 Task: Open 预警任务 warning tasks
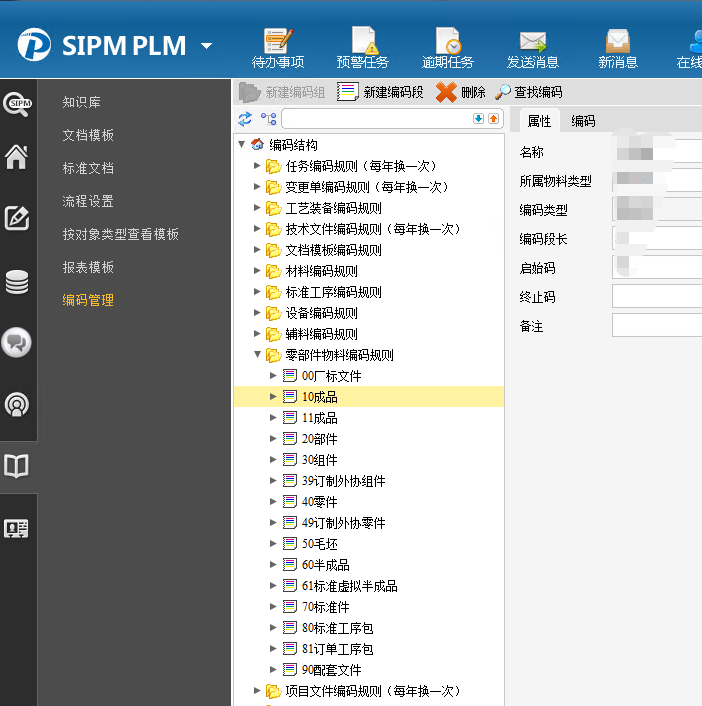coord(362,43)
